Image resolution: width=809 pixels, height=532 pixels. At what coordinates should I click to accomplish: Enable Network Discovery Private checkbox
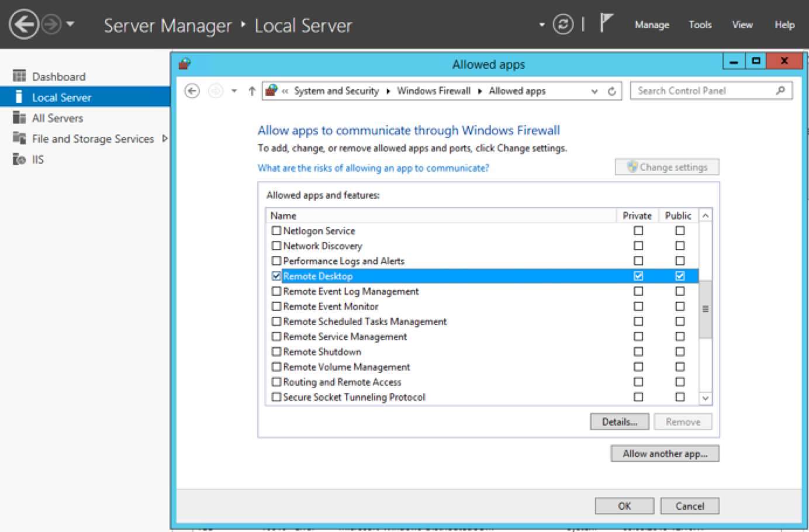638,246
